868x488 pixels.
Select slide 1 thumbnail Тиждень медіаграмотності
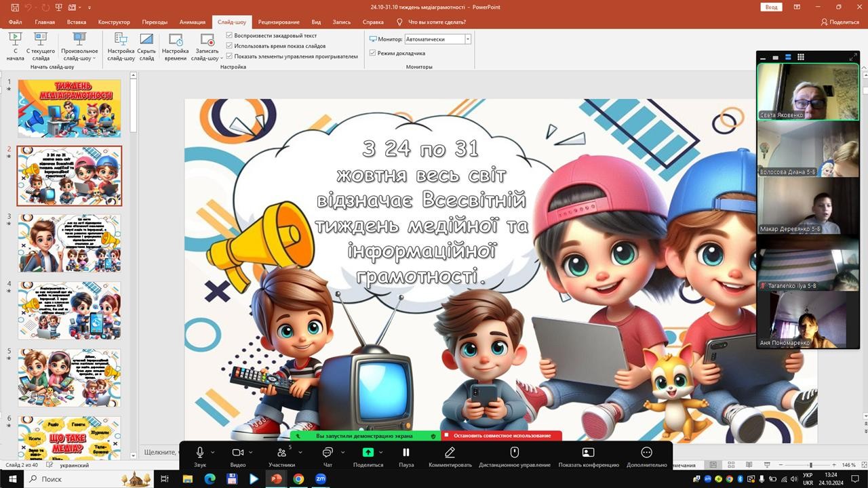[x=69, y=108]
